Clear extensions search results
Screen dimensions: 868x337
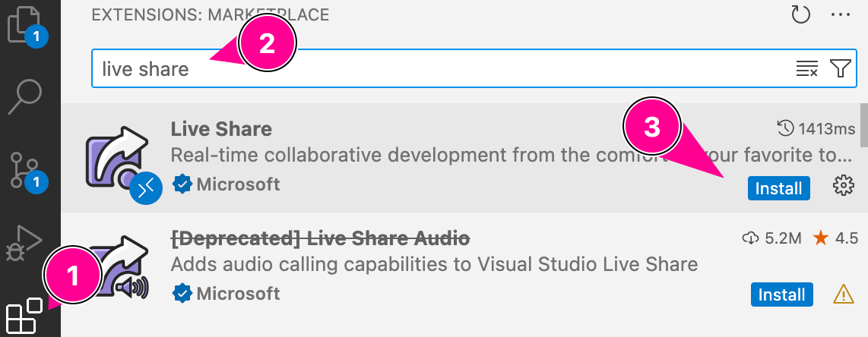806,69
